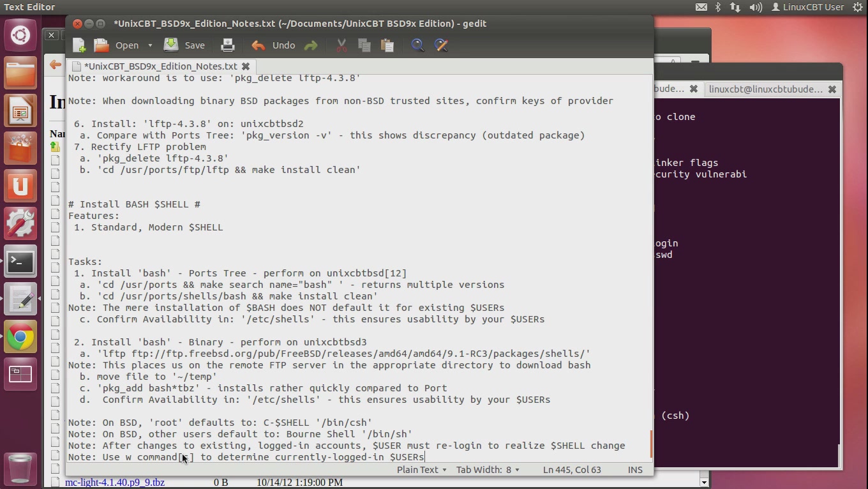
Task: Open Ubuntu Dash home from launcher
Action: click(20, 34)
